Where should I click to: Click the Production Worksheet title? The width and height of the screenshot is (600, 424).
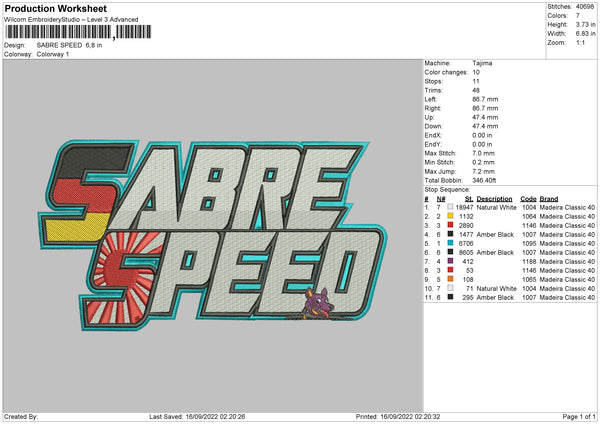pyautogui.click(x=56, y=9)
